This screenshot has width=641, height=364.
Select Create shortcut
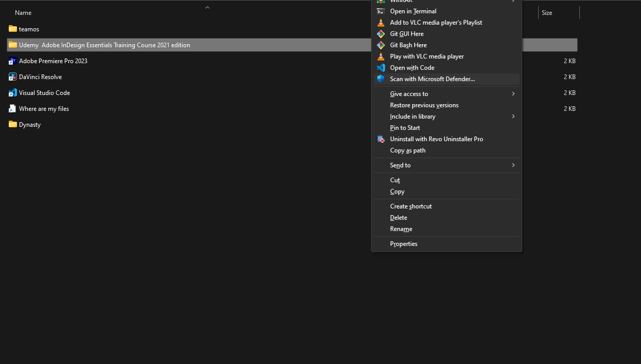447,206
